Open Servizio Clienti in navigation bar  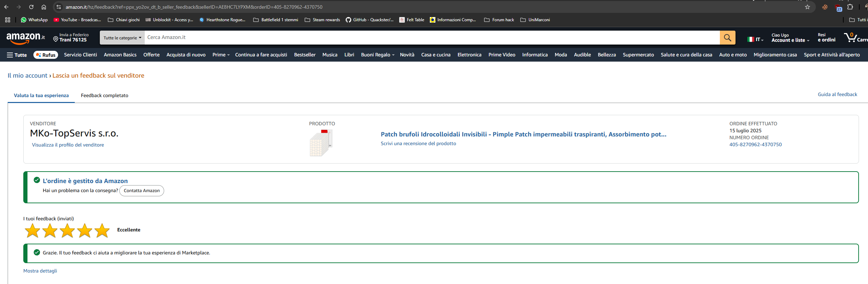(80, 55)
